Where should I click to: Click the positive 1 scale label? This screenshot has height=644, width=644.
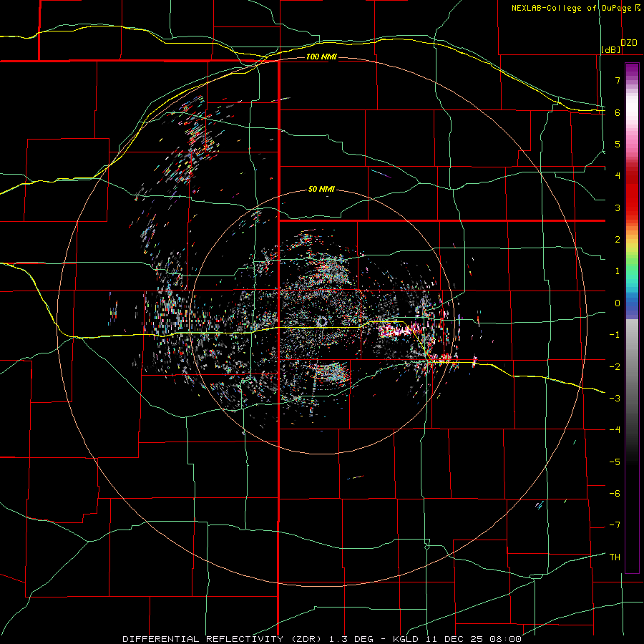(x=618, y=271)
